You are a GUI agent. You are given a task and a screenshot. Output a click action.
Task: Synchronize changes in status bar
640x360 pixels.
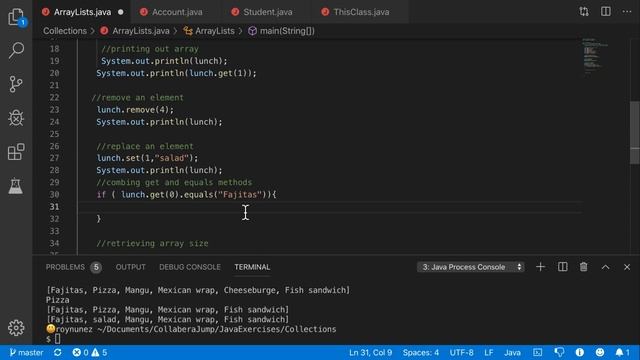58,353
